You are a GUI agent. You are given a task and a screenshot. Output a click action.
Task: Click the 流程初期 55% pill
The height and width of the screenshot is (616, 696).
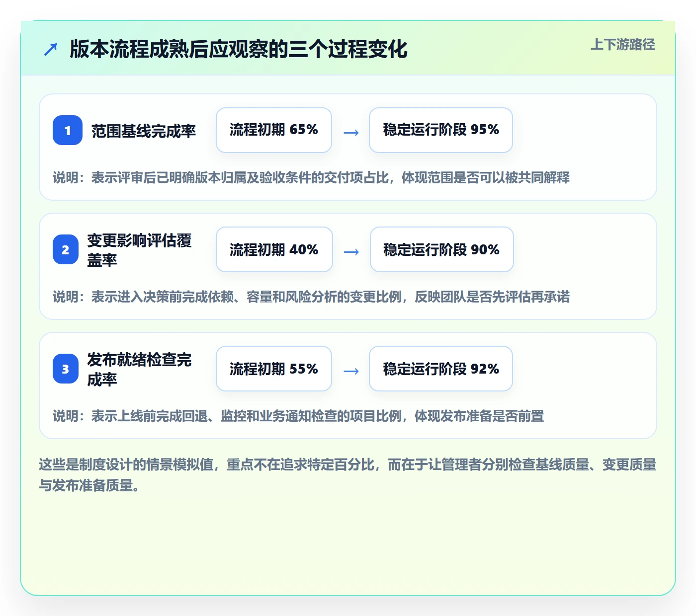pyautogui.click(x=274, y=369)
